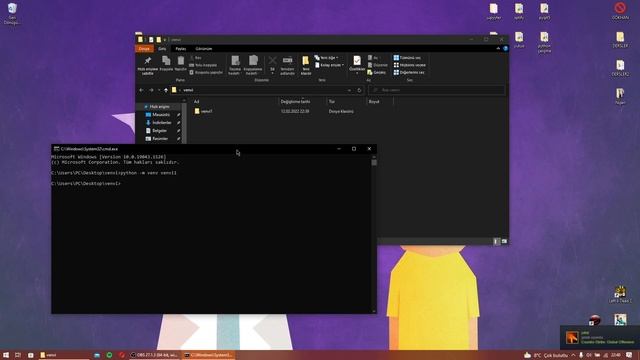The width and height of the screenshot is (640, 360).
Task: Click Select none (Hiçbirini seçme)
Action: point(409,65)
